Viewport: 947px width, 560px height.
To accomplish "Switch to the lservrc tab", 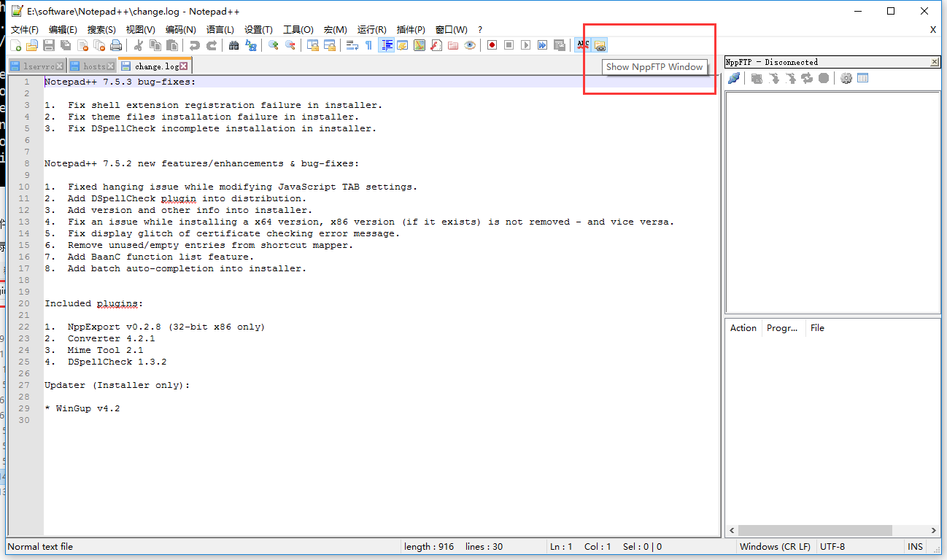I will click(x=38, y=66).
